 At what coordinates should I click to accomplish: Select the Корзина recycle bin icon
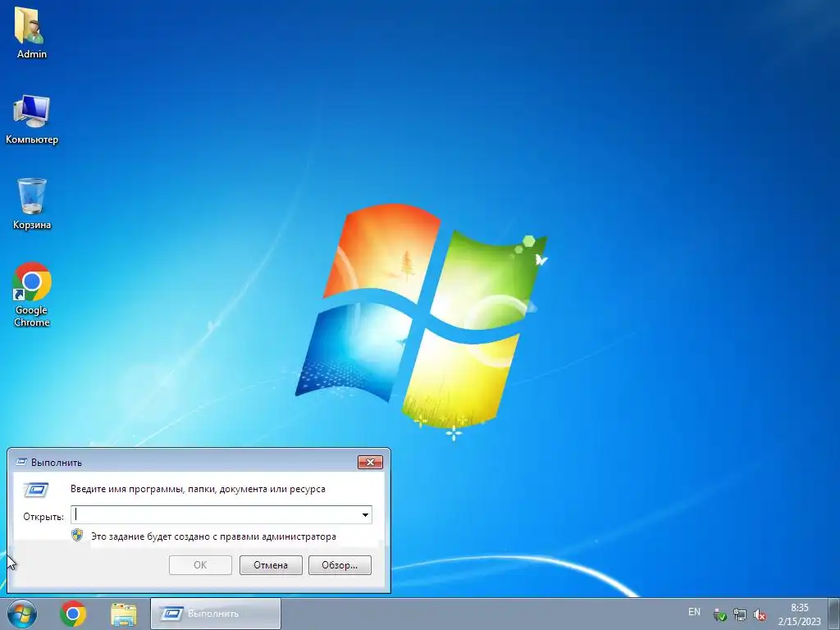[x=32, y=203]
